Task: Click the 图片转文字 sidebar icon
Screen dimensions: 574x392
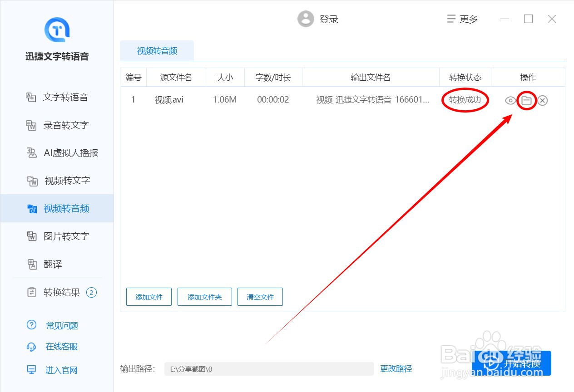Action: pyautogui.click(x=31, y=236)
